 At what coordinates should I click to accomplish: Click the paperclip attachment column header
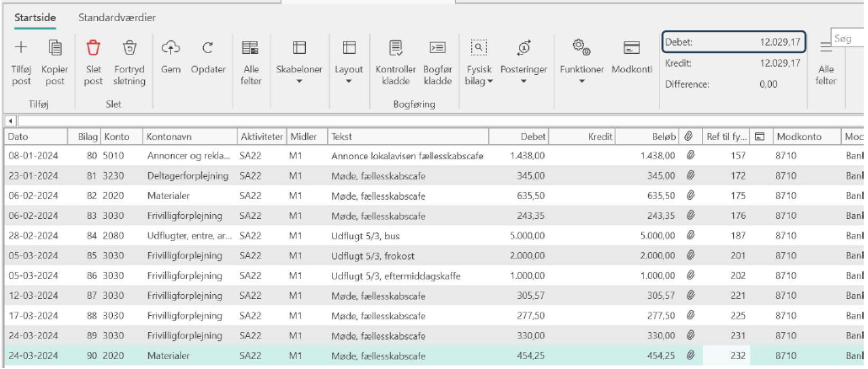click(689, 136)
